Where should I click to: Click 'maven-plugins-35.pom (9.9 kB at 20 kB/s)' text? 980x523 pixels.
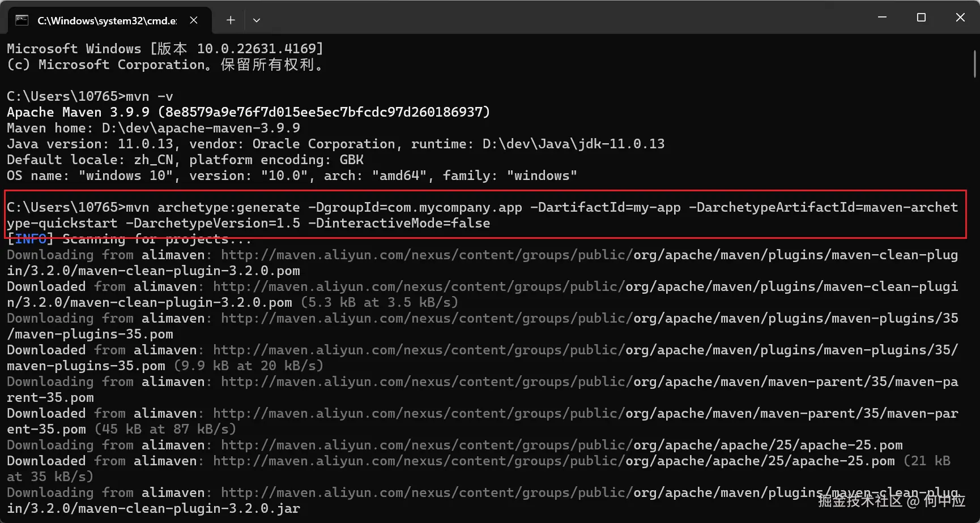point(165,366)
